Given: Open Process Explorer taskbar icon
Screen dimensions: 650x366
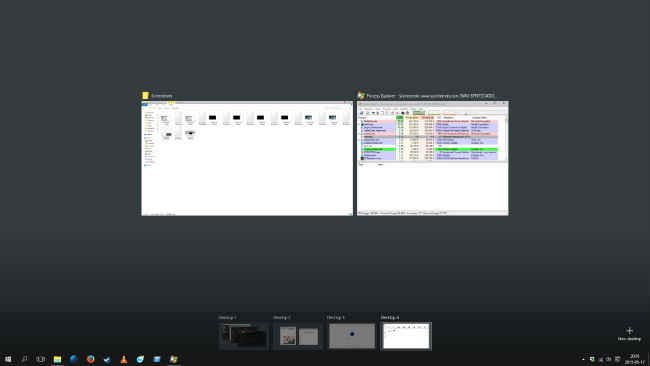Looking at the screenshot, I should pos(173,359).
